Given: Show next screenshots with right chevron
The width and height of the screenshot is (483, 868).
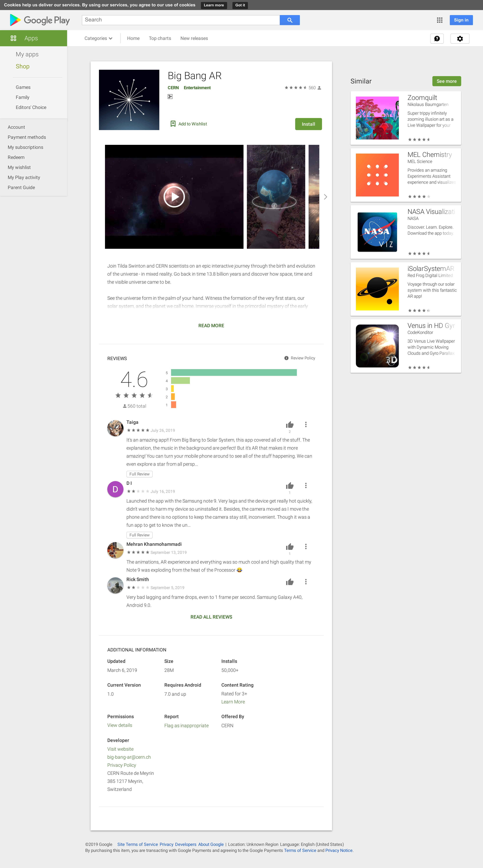Looking at the screenshot, I should point(325,197).
